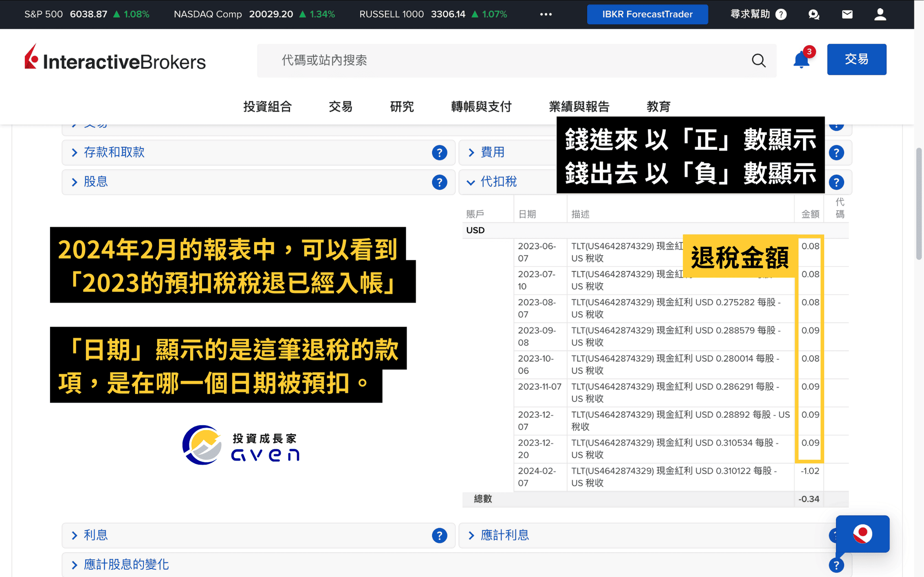Open the user account profile icon

pos(880,14)
